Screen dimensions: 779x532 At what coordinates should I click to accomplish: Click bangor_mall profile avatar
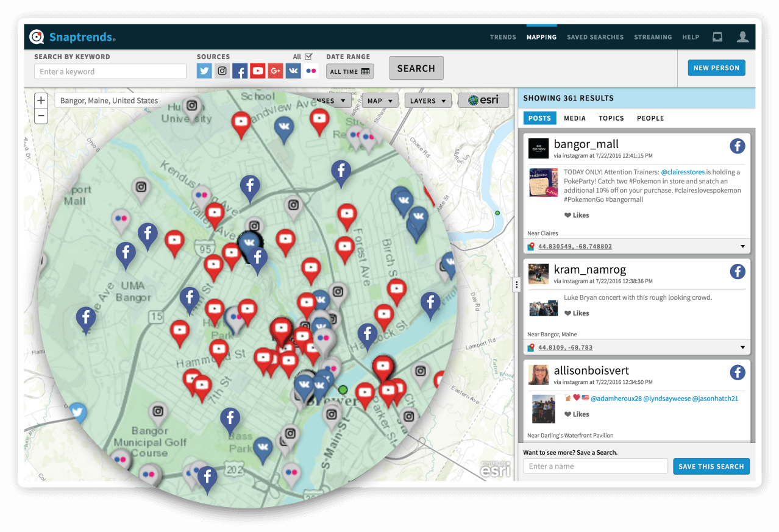point(538,149)
